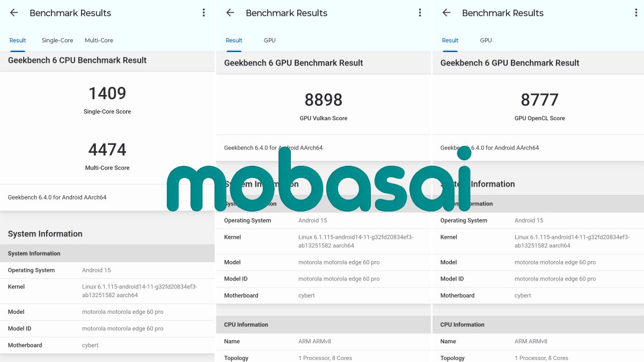This screenshot has width=644, height=362.
Task: Open three-dot menu in Vulkan benchmark panel
Action: pyautogui.click(x=420, y=13)
